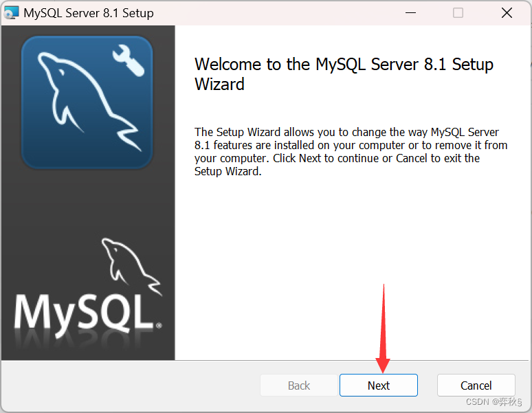Cancel the MySQL Server setup wizard
This screenshot has height=413, width=532.
pyautogui.click(x=476, y=386)
